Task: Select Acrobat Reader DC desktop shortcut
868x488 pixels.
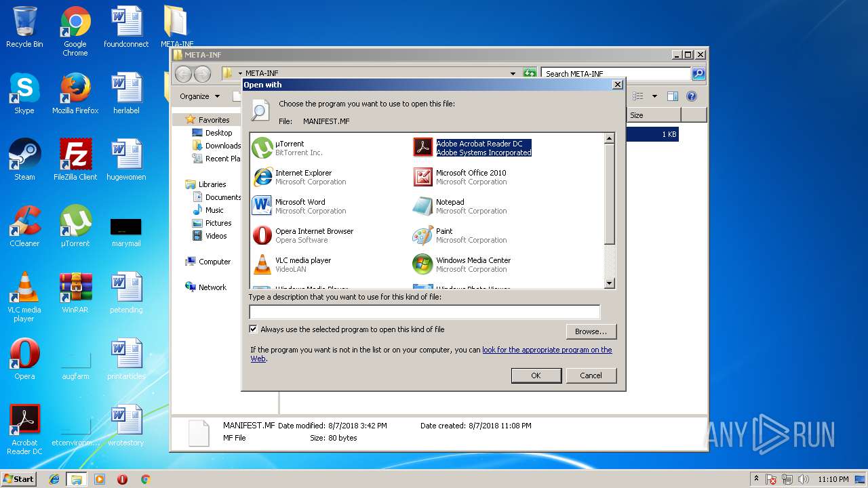Action: (24, 430)
